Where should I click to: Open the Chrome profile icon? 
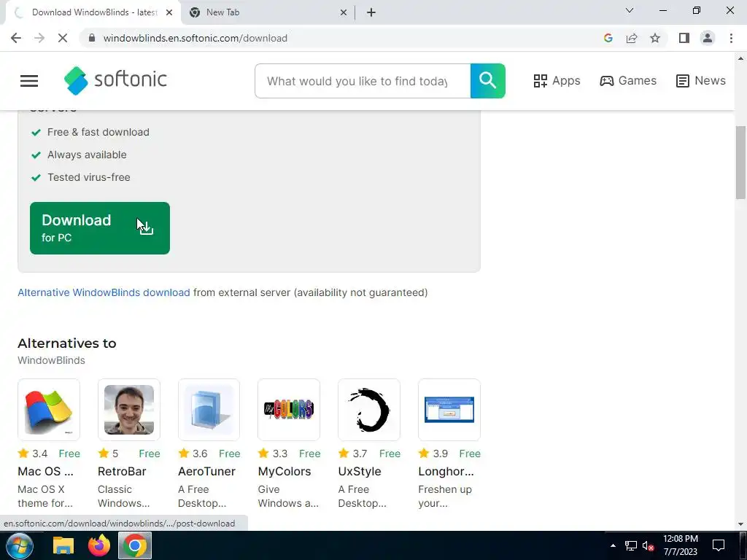[x=708, y=38]
